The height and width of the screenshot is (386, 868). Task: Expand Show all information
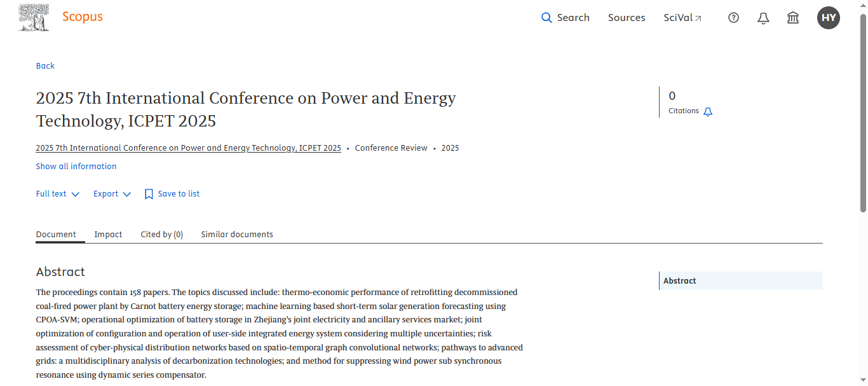pyautogui.click(x=76, y=167)
